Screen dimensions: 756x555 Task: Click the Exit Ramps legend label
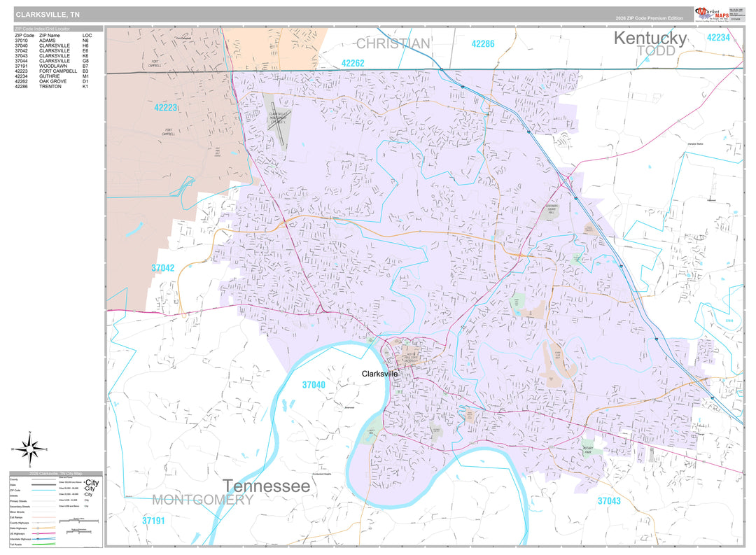point(16,517)
